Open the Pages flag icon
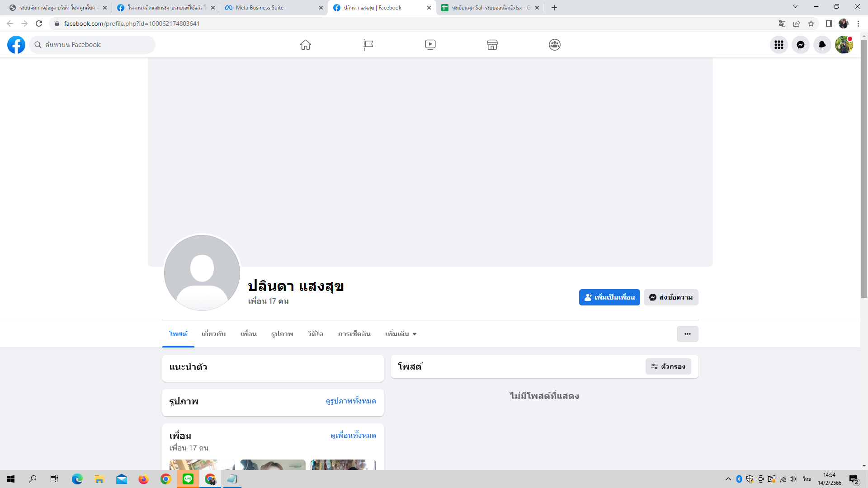 368,45
